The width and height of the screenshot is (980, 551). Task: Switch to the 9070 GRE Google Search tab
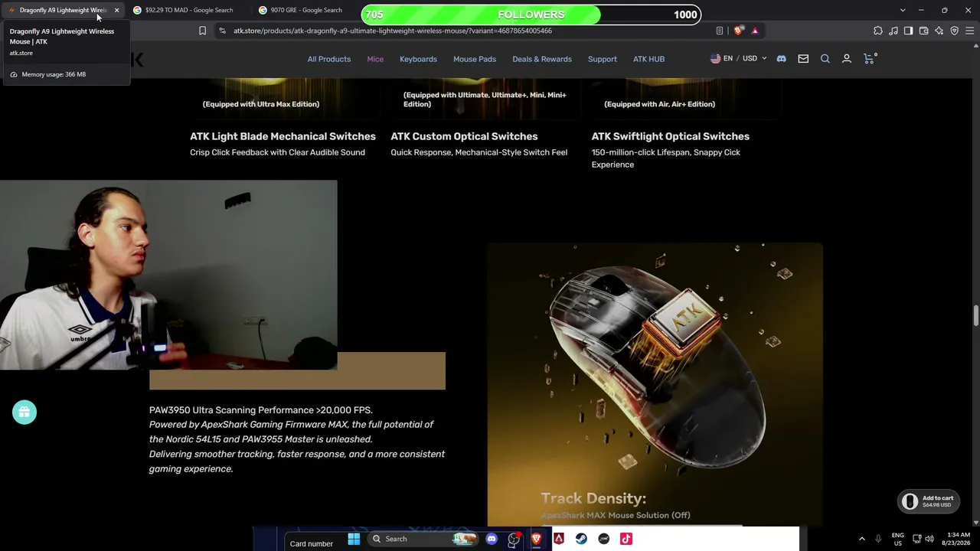pos(306,10)
